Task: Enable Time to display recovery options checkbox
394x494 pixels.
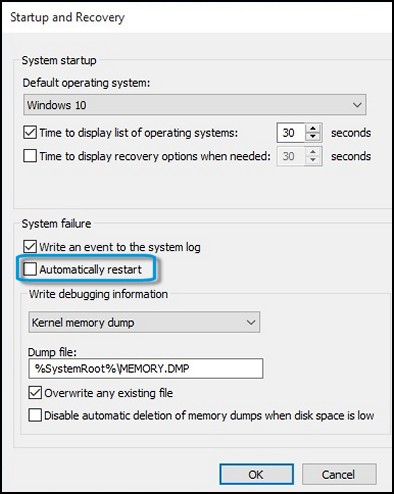Action: coord(30,156)
